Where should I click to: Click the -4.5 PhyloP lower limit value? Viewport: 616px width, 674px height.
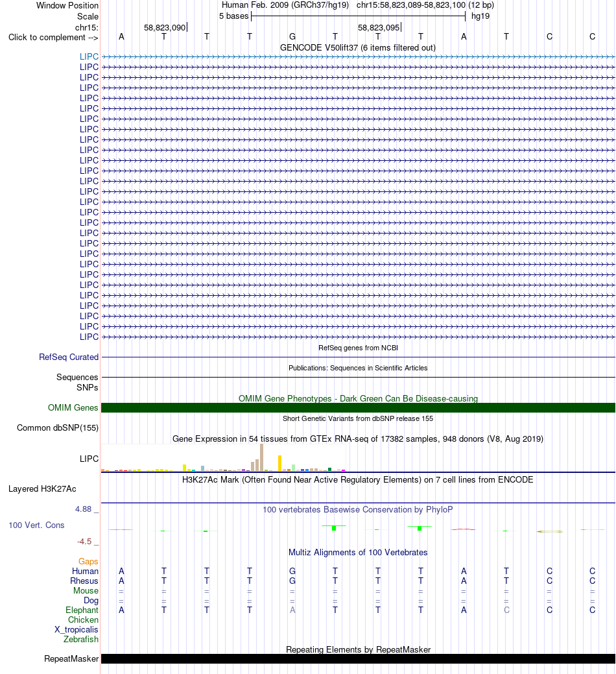[84, 541]
